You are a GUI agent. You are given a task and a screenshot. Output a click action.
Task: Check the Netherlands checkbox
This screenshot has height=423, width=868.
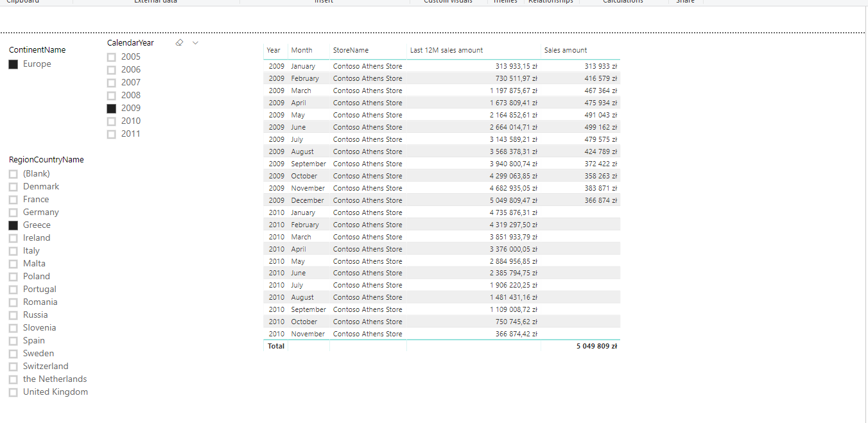coord(13,379)
